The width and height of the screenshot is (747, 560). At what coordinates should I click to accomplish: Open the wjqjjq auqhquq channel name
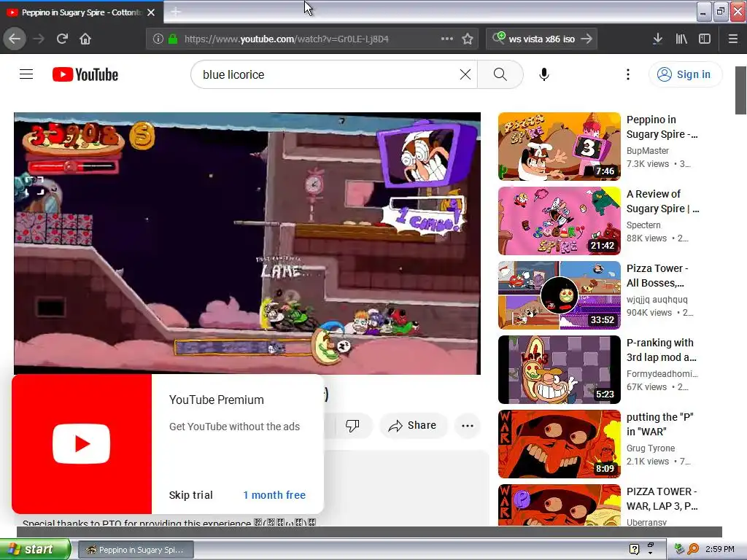pos(657,299)
